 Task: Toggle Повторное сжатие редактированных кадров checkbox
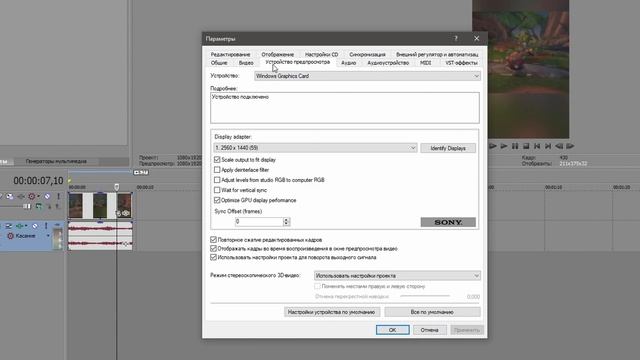pyautogui.click(x=213, y=240)
